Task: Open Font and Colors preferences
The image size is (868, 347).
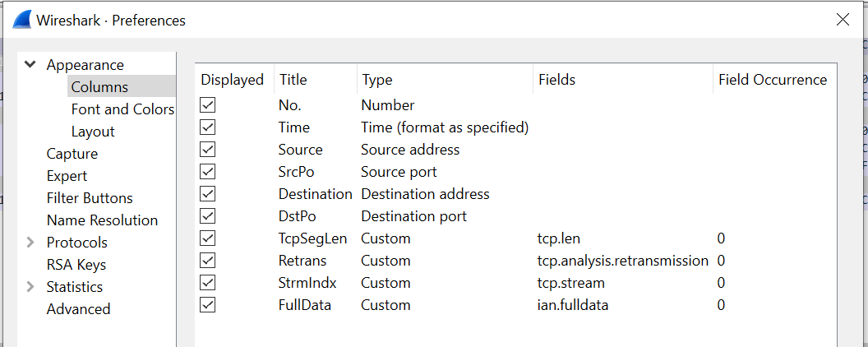Action: click(122, 109)
